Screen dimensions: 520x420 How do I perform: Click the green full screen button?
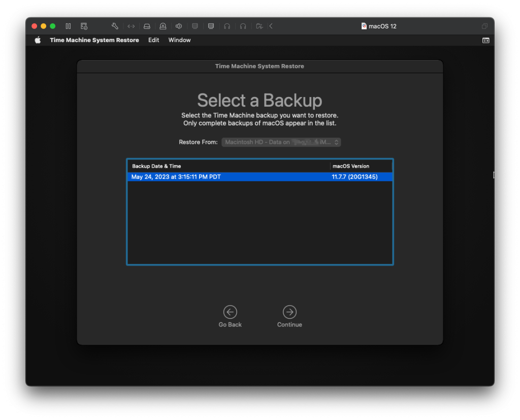coord(53,26)
